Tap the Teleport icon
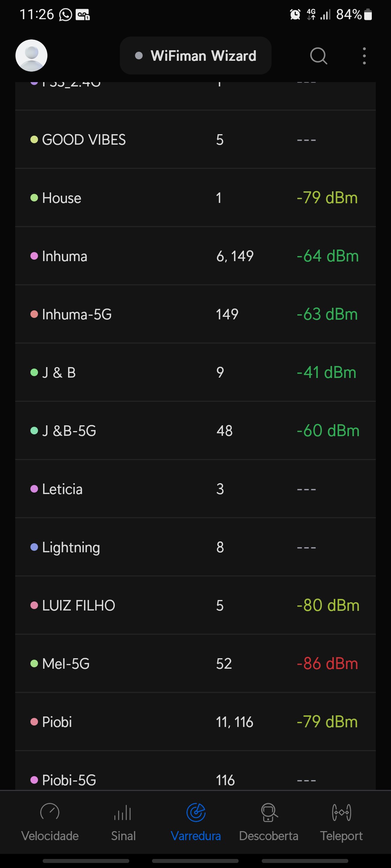The height and width of the screenshot is (868, 391). pos(341,813)
